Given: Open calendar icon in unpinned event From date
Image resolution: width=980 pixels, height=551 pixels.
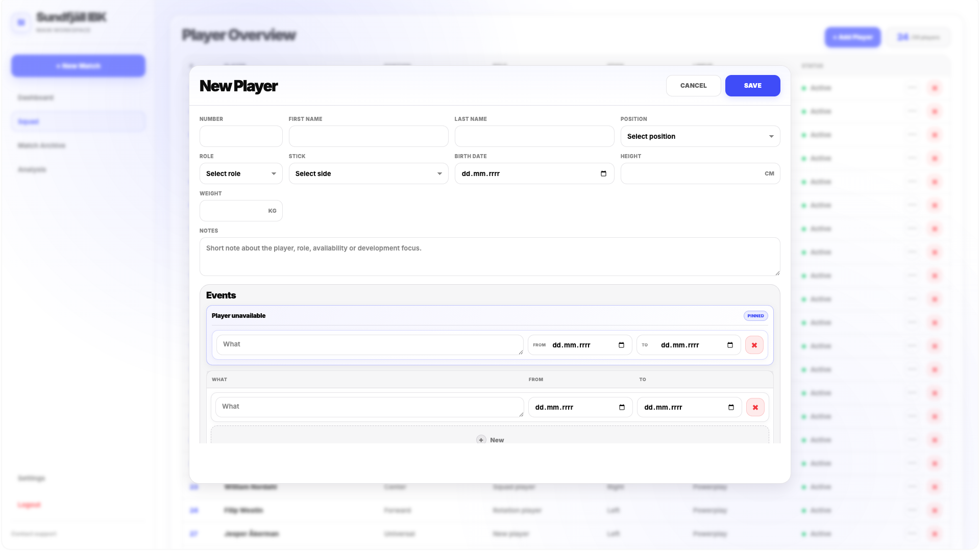Looking at the screenshot, I should [x=622, y=407].
